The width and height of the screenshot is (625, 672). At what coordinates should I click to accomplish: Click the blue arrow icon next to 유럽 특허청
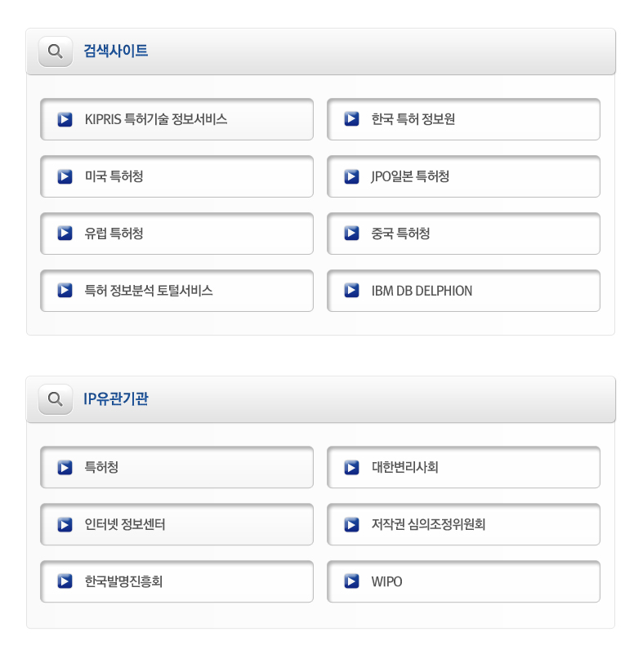pos(65,234)
